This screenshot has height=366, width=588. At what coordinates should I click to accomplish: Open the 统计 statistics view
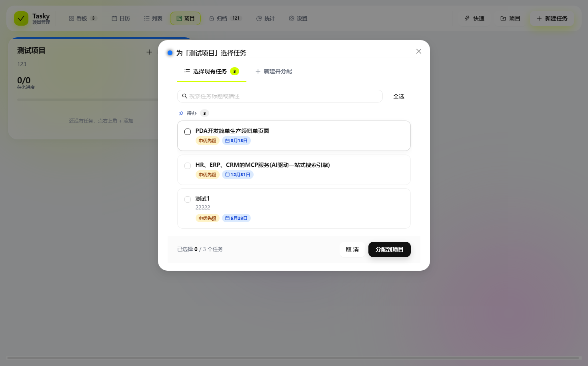(x=266, y=18)
